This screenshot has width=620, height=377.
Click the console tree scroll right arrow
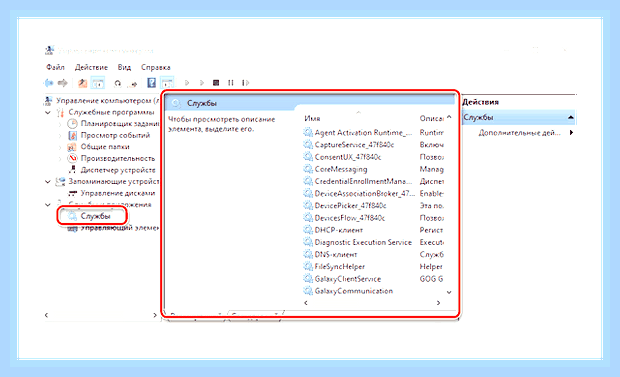click(155, 315)
